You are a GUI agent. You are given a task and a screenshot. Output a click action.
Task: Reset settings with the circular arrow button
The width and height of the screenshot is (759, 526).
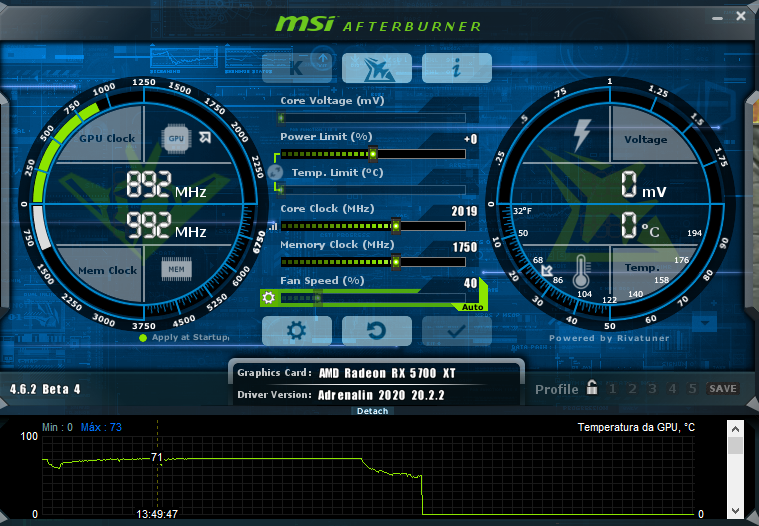(x=377, y=331)
